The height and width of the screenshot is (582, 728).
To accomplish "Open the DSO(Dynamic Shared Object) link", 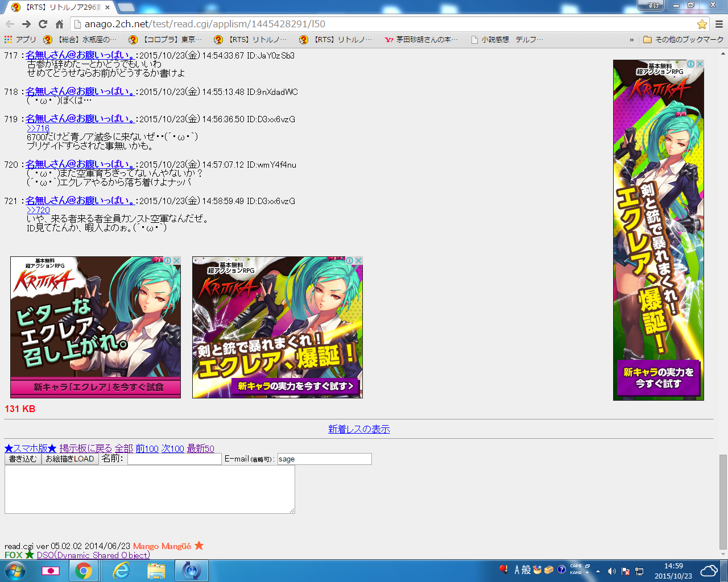I will 93,555.
